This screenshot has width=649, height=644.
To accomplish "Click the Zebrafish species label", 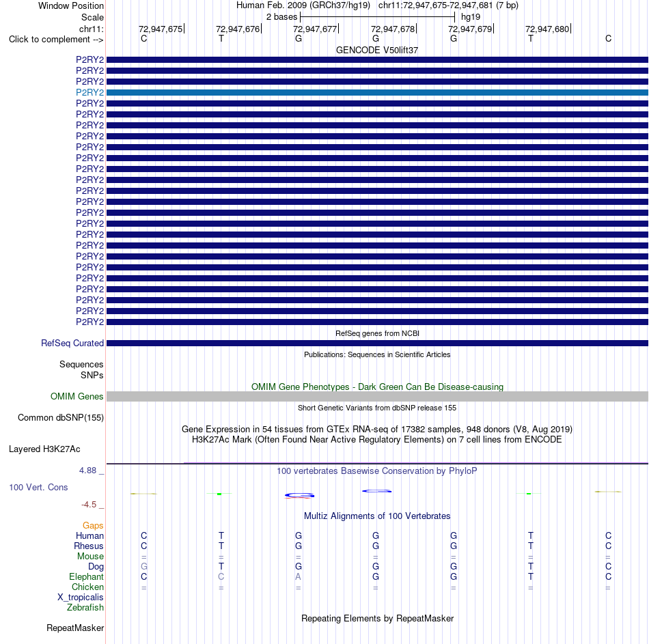I will (85, 607).
